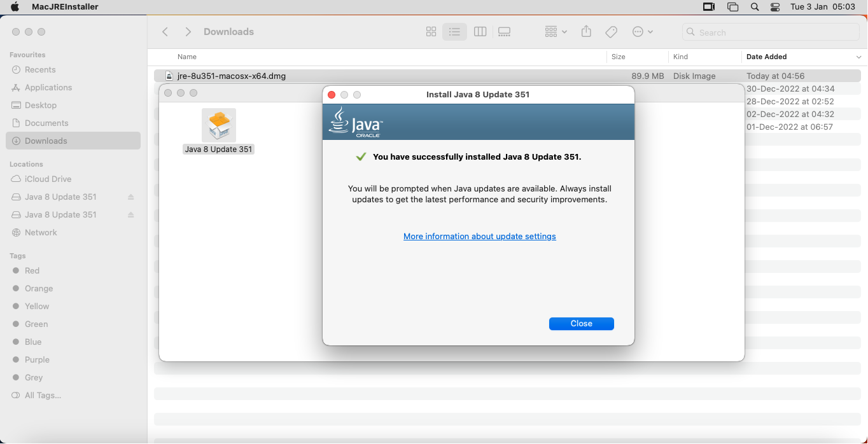Click the Edit Tags toolbar icon
The height and width of the screenshot is (444, 868).
tap(611, 32)
